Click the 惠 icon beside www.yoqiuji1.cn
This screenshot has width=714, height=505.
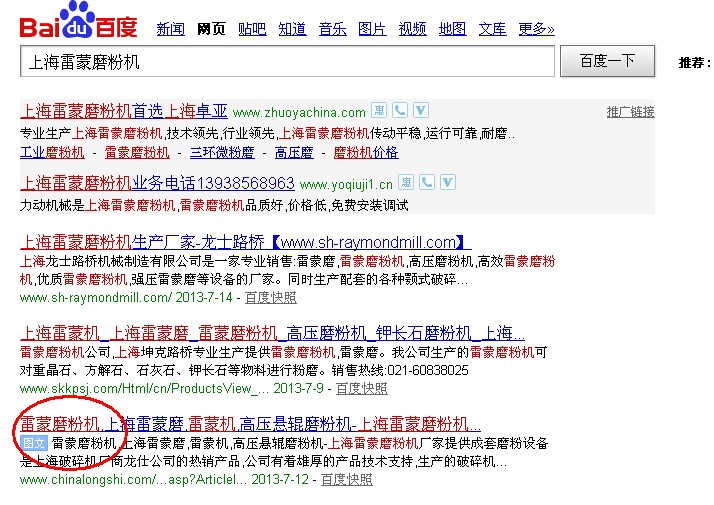coord(406,183)
